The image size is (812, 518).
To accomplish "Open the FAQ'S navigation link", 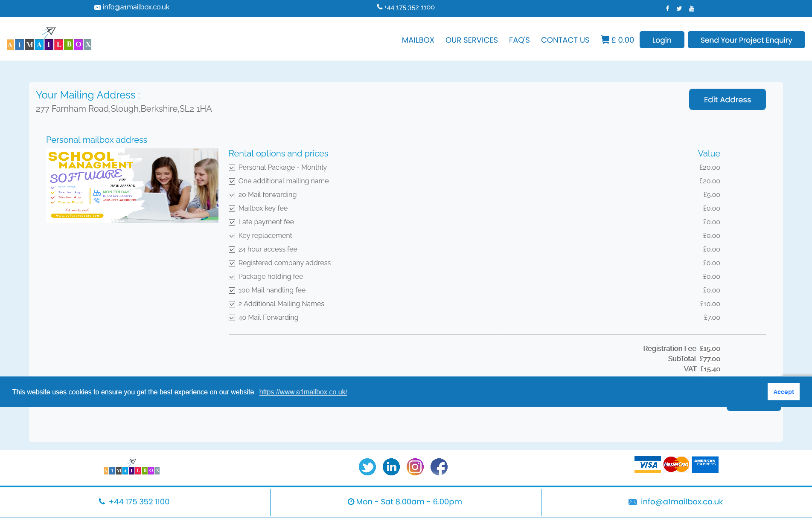I will (x=519, y=40).
